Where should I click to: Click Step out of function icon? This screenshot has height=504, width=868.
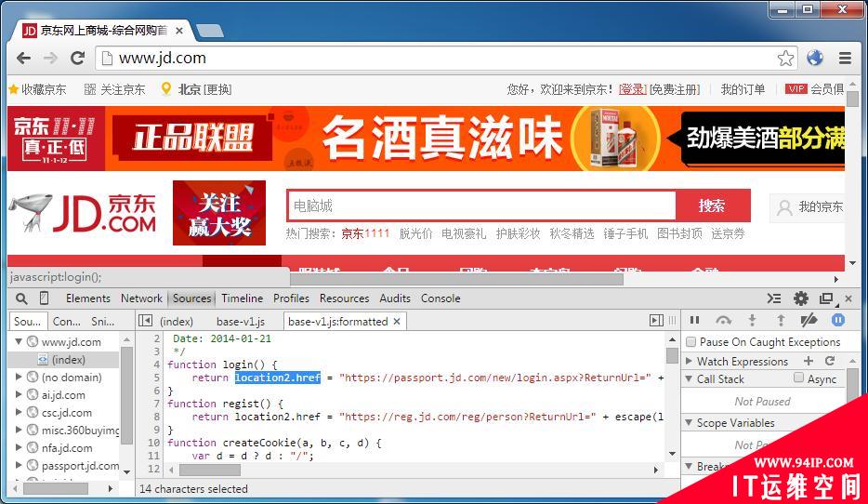[781, 320]
